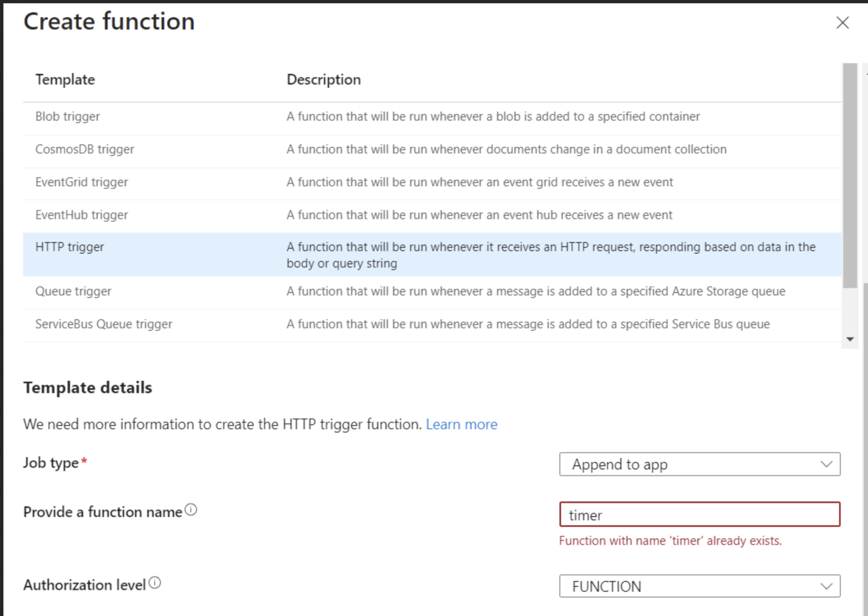
Task: Pick the EventHub trigger template
Action: coord(81,215)
